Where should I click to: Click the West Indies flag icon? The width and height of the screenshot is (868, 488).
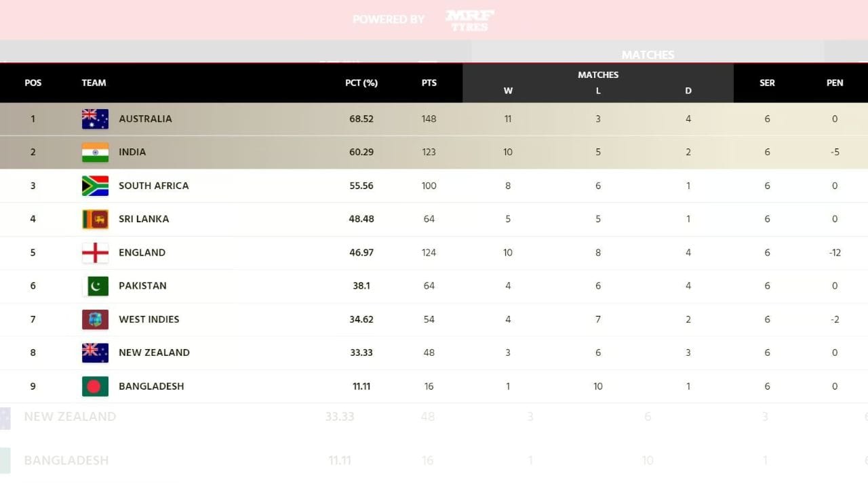95,319
